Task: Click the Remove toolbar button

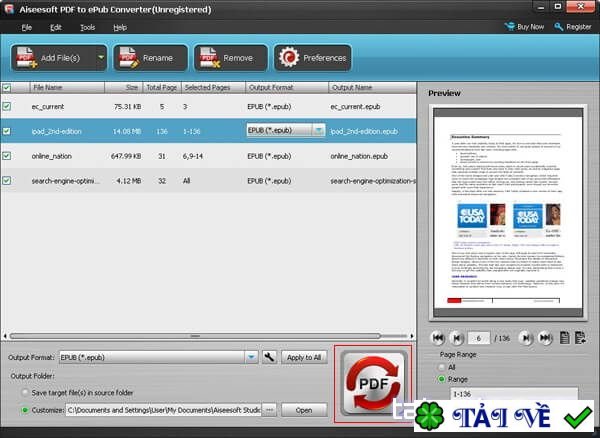Action: [231, 58]
